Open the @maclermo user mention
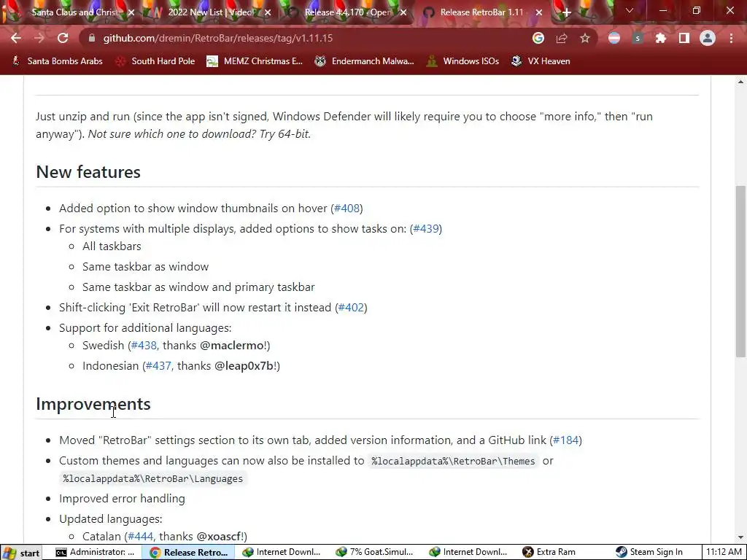Viewport: 747px width, 560px height. 232,345
